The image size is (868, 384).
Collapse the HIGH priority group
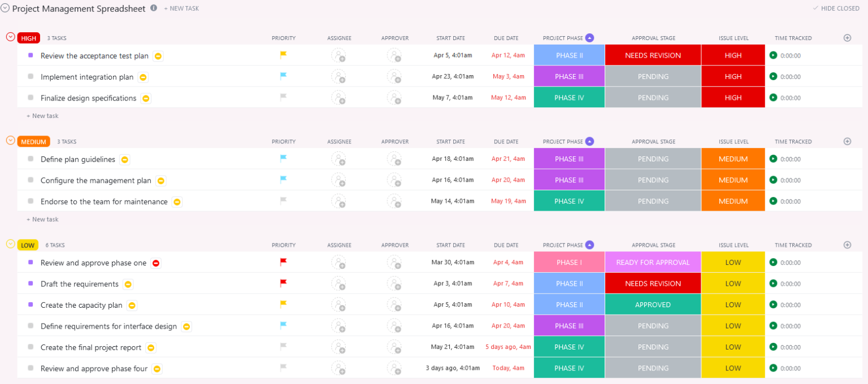(x=10, y=36)
